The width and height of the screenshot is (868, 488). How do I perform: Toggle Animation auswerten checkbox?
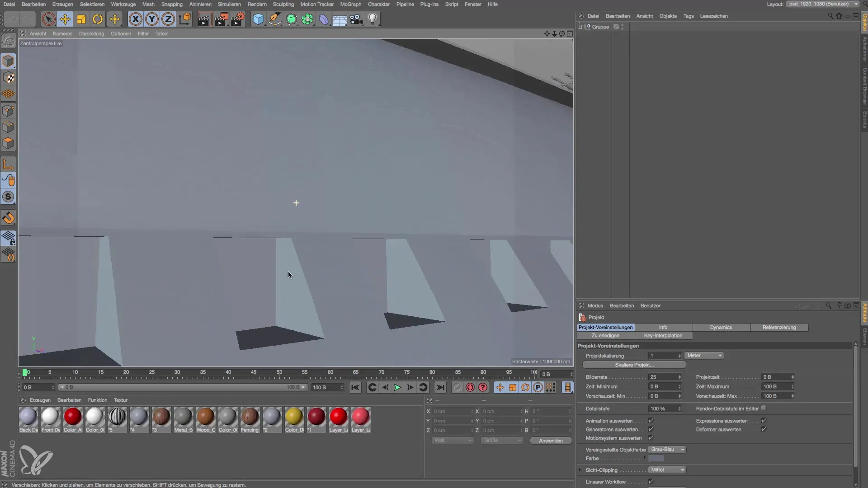[651, 421]
